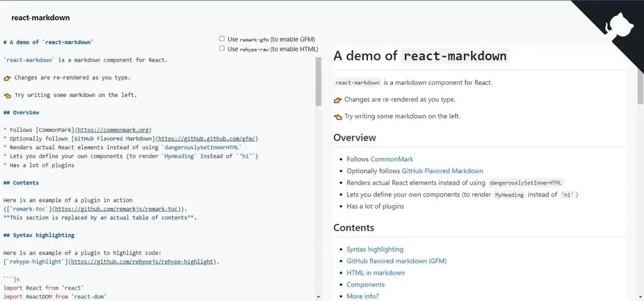This screenshot has width=644, height=301.
Task: Follow the HTML in markdown contents link
Action: point(376,272)
